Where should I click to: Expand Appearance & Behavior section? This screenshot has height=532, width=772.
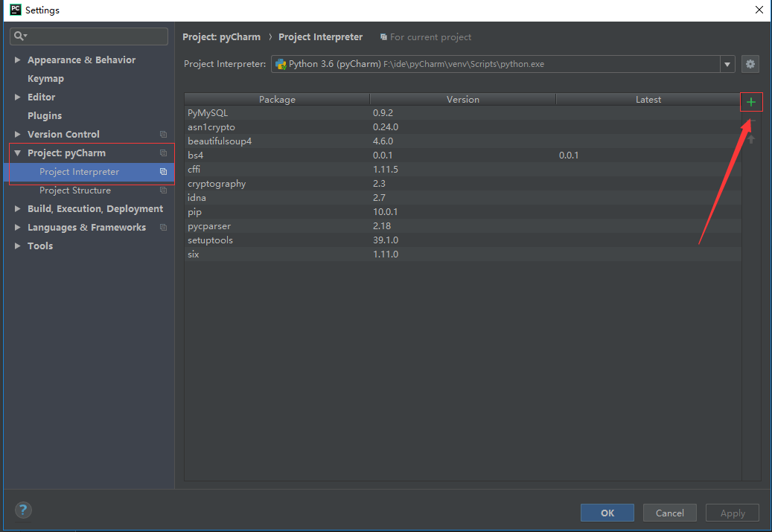tap(17, 60)
